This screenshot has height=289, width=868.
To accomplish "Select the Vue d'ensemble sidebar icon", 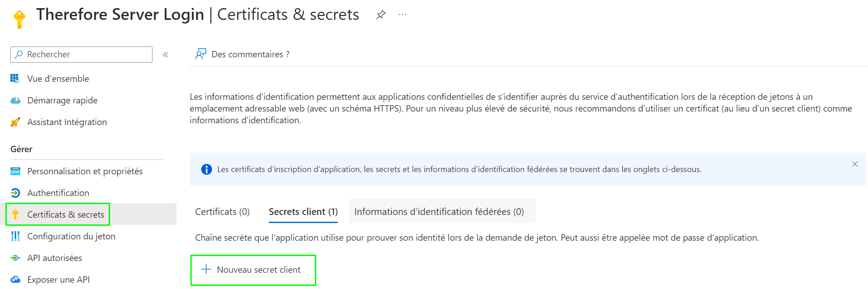I will tap(15, 78).
